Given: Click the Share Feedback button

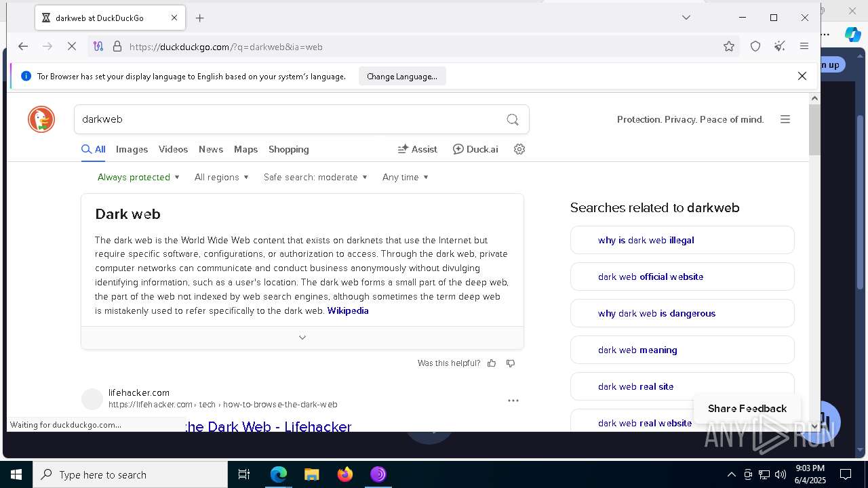Looking at the screenshot, I should pos(747,408).
